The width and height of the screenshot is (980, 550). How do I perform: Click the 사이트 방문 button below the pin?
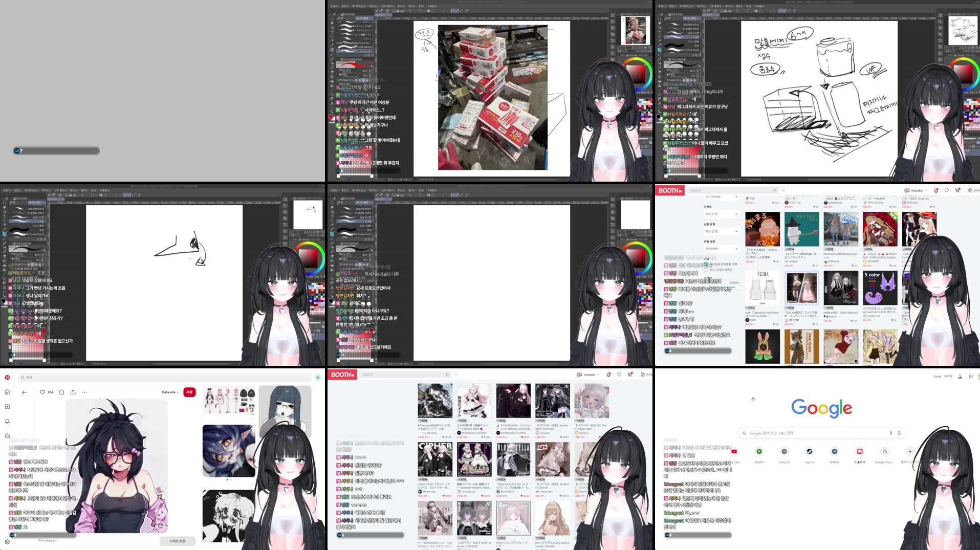pyautogui.click(x=178, y=541)
